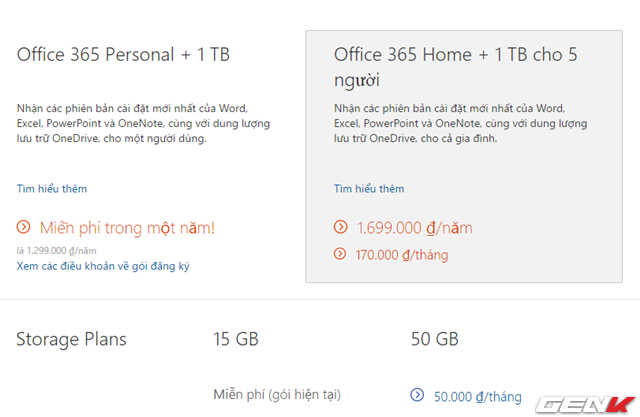Click the arrow icon beside 50.000 ₫/tháng
Image resolution: width=640 pixels, height=417 pixels.
tap(417, 396)
